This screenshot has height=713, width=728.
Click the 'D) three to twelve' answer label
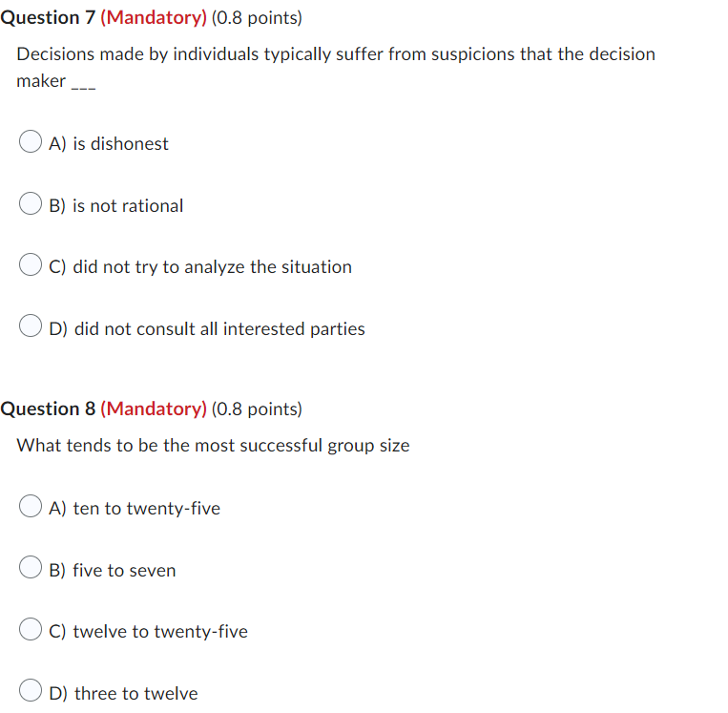click(123, 694)
